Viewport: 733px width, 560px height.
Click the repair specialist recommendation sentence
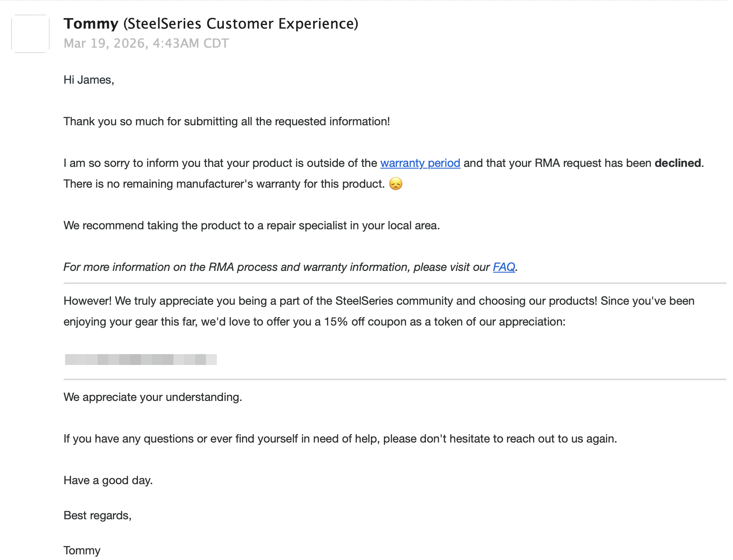pyautogui.click(x=252, y=225)
